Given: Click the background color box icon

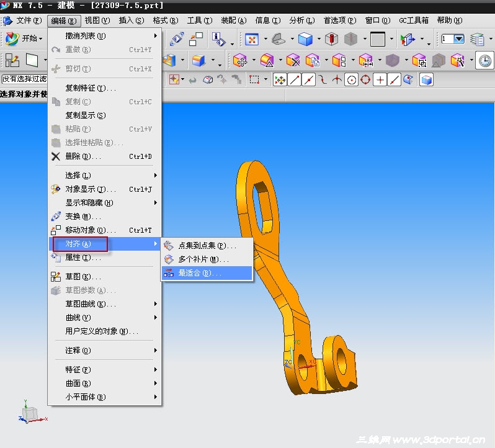Looking at the screenshot, I should point(378,39).
